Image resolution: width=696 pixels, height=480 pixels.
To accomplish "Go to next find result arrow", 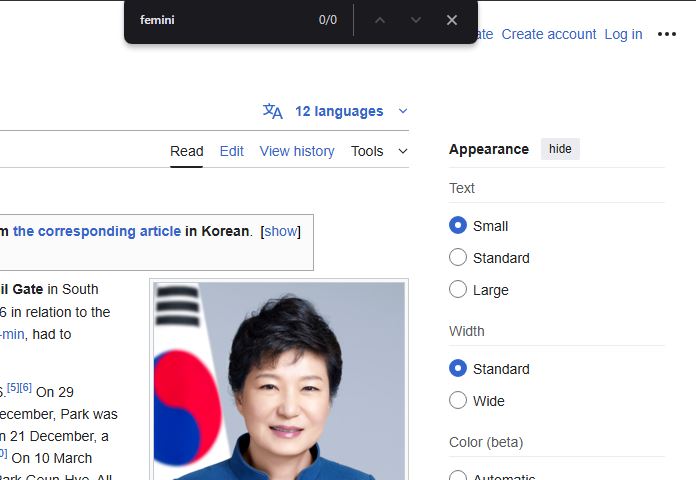I will [416, 20].
